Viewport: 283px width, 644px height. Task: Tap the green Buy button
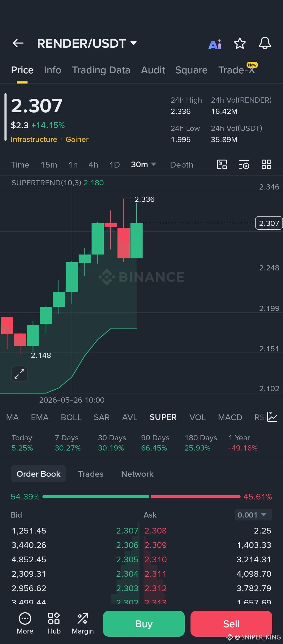coord(144,624)
